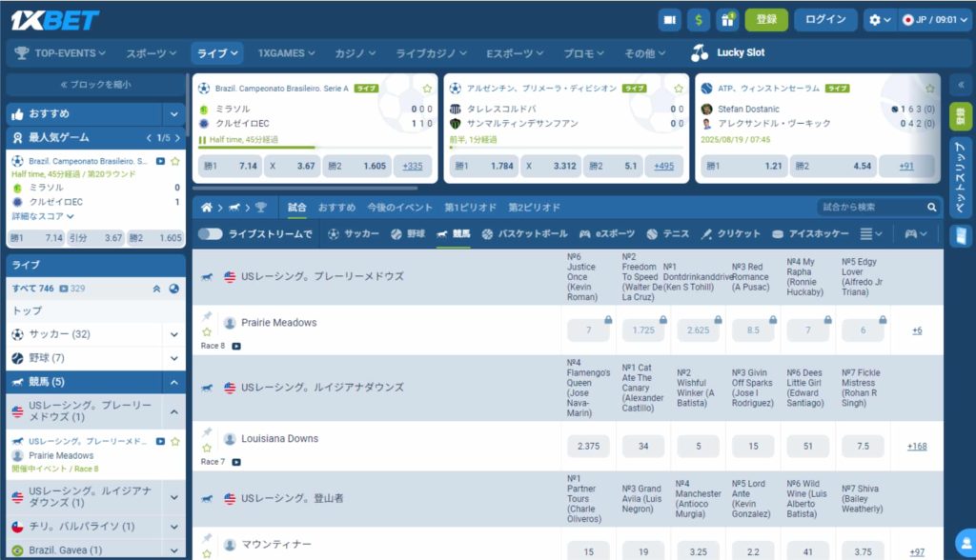This screenshot has width=976, height=560.
Task: Filter by クリケット sport icon
Action: (x=731, y=234)
